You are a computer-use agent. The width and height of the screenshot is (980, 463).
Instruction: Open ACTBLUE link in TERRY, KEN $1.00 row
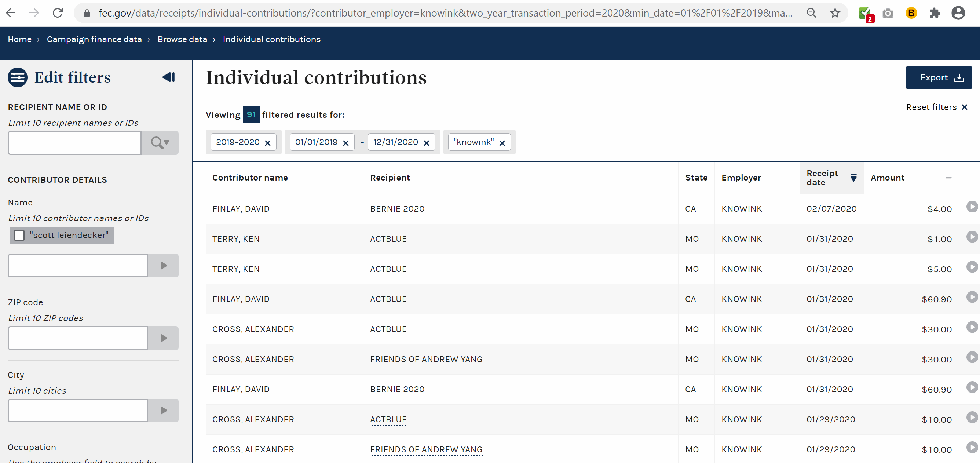(388, 239)
